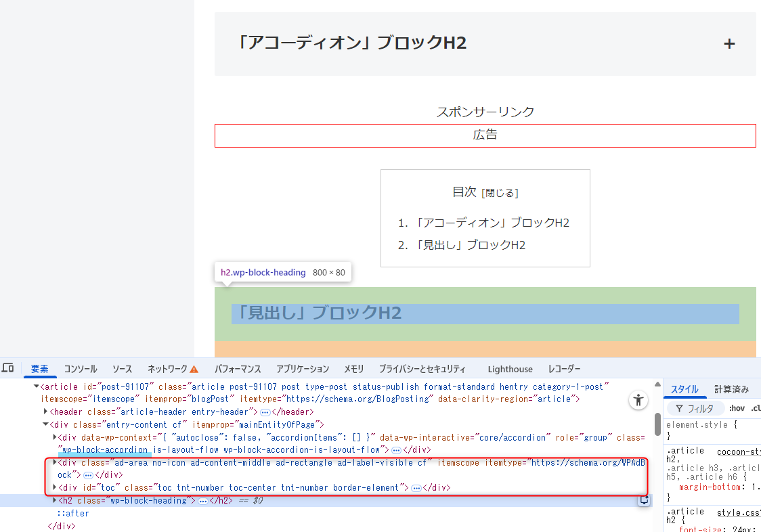Click the accessibility tree button in Elements panel
Image resolution: width=761 pixels, height=532 pixels.
(x=638, y=400)
